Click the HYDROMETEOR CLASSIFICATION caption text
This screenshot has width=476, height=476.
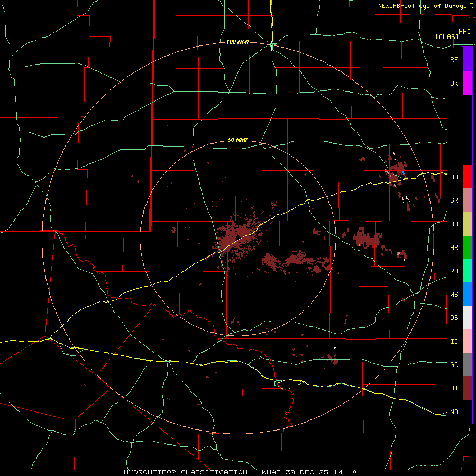(x=186, y=472)
